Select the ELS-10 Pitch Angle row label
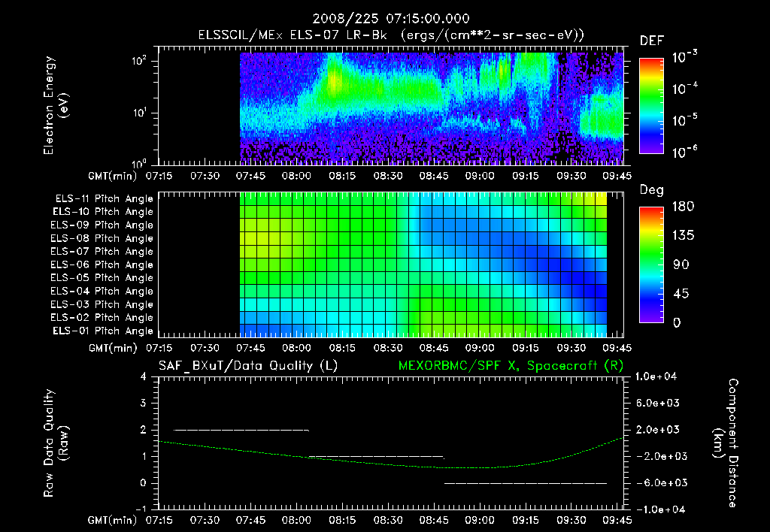 pyautogui.click(x=103, y=212)
